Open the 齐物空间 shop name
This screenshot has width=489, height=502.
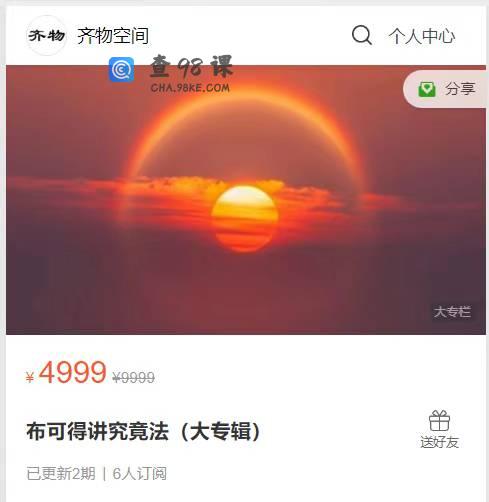(113, 36)
